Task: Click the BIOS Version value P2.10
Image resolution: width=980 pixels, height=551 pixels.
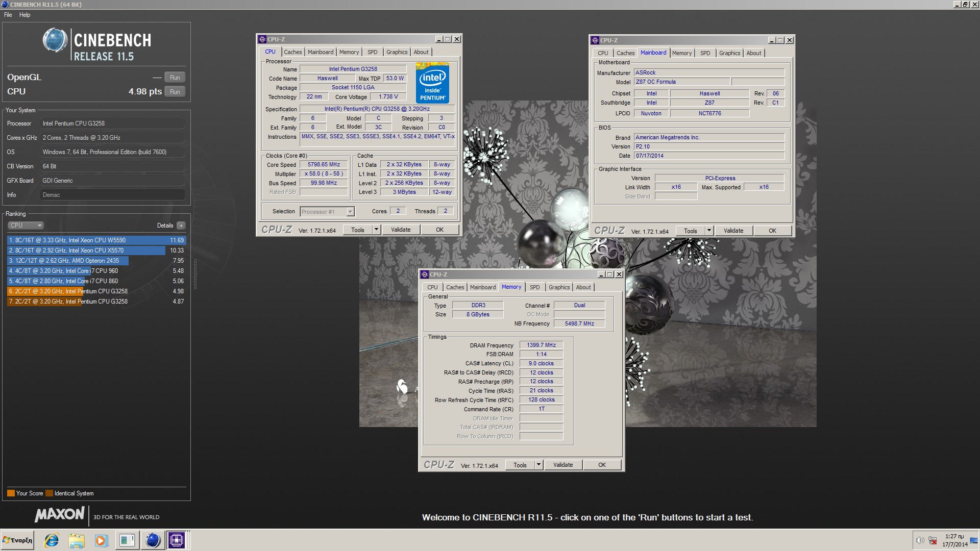Action: (709, 146)
